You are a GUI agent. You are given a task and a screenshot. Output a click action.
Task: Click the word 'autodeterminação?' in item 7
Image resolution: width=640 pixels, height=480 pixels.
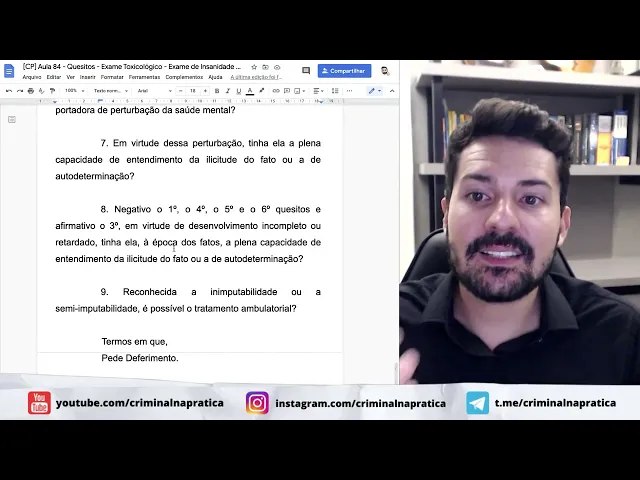[x=95, y=176]
